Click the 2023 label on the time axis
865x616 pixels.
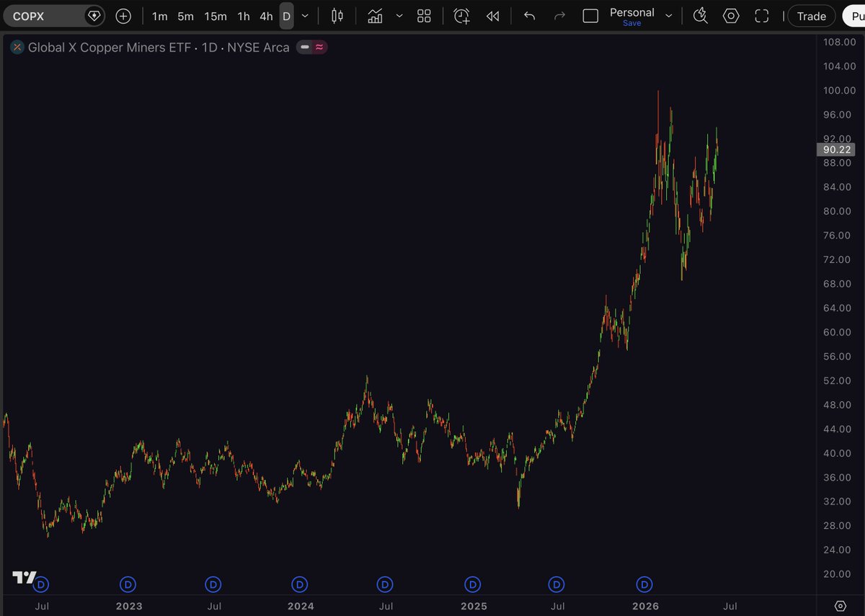pyautogui.click(x=129, y=606)
